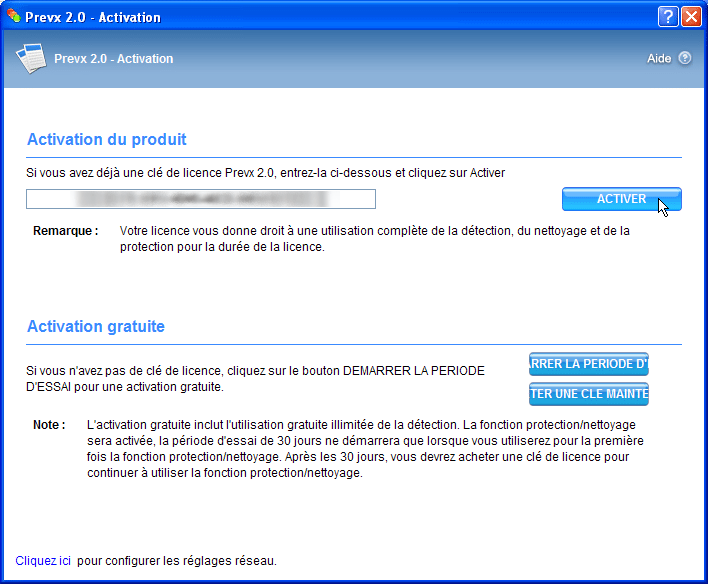Open the Aide help link

point(659,59)
